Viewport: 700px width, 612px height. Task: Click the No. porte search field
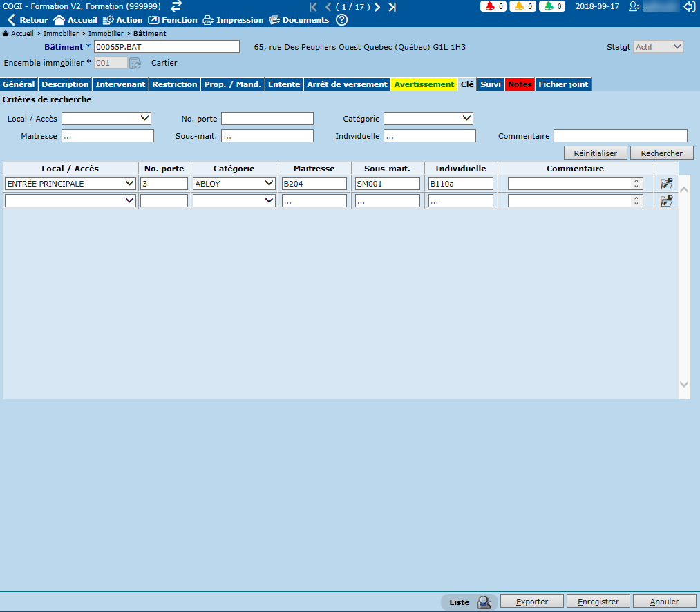point(267,119)
